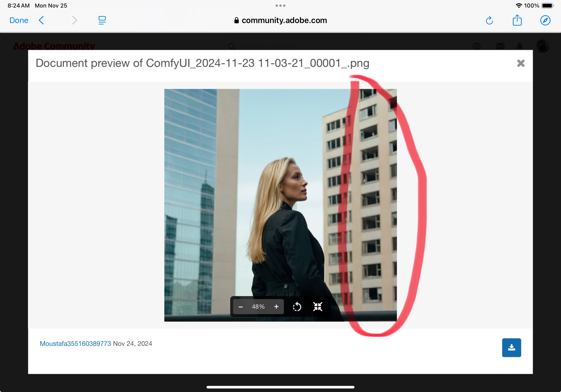561x392 pixels.
Task: Zoom in using the plus button
Action: point(276,307)
